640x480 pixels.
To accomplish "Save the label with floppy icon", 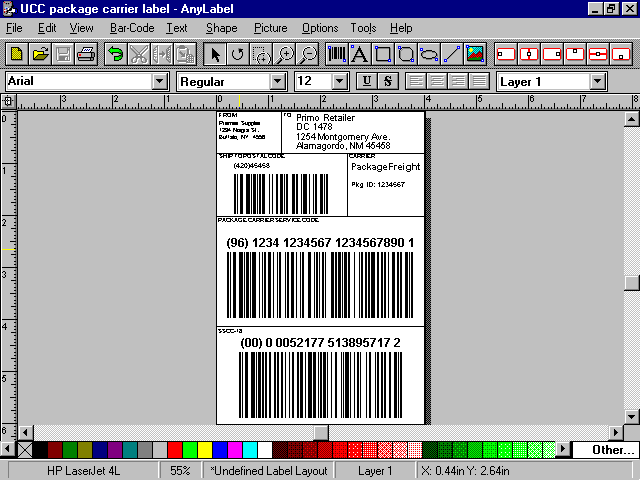I will point(63,54).
